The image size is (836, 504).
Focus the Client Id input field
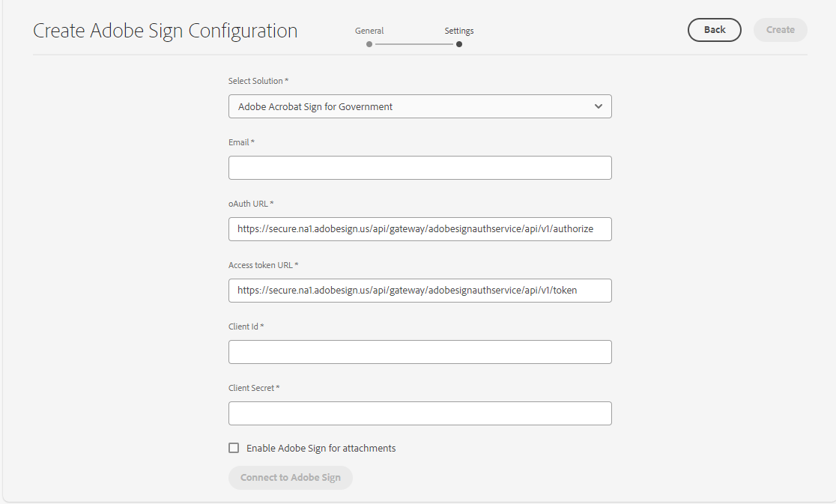coord(419,352)
